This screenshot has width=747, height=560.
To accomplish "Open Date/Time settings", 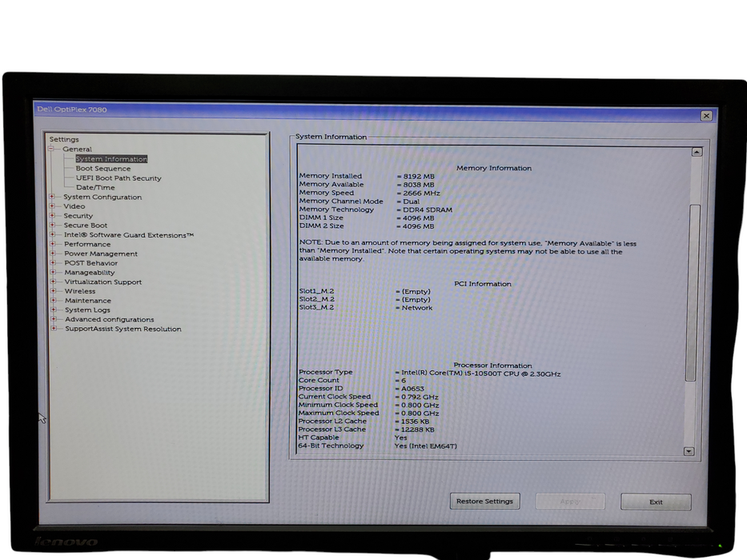I will click(95, 188).
